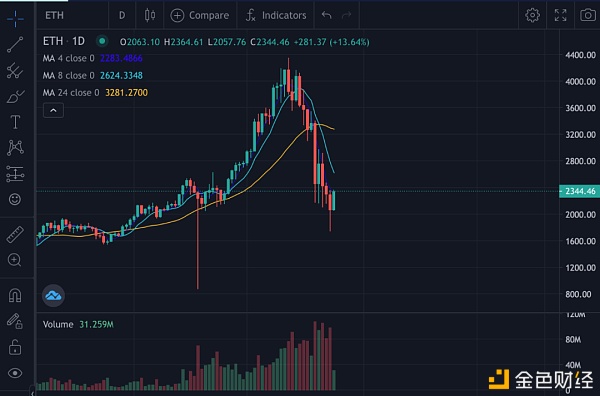Select the brush drawing tool

point(15,96)
